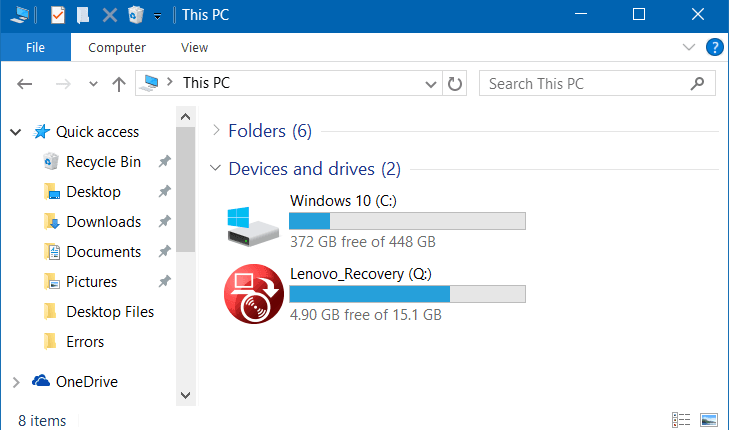Unpin Desktop using its pin icon

[165, 192]
